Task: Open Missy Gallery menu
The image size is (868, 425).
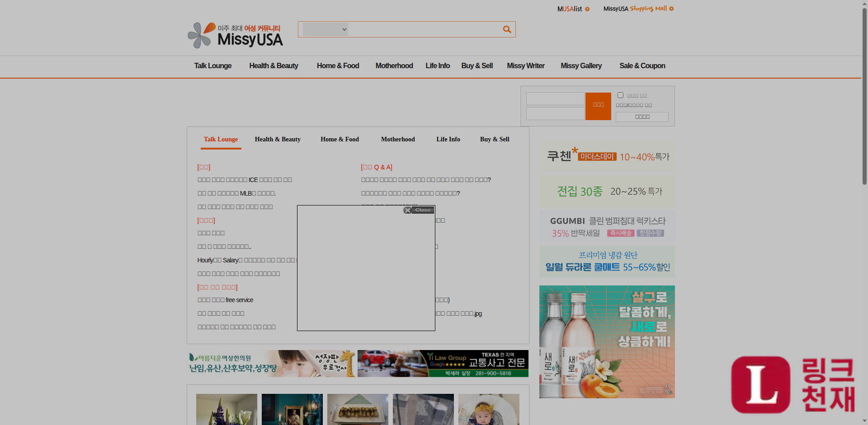Action: pyautogui.click(x=581, y=66)
